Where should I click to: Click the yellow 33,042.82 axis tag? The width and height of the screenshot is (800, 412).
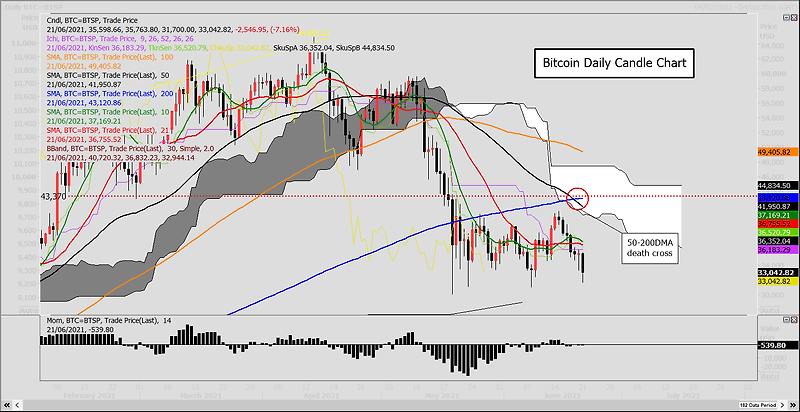click(778, 281)
